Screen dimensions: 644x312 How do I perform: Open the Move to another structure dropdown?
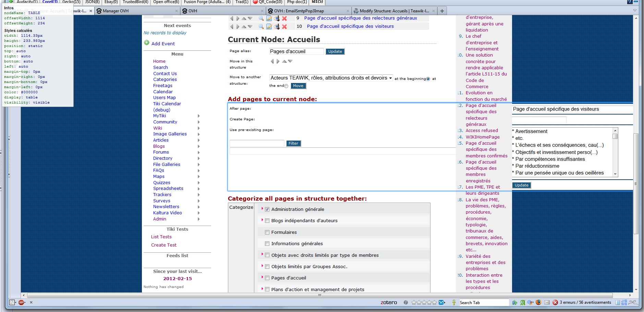point(331,78)
